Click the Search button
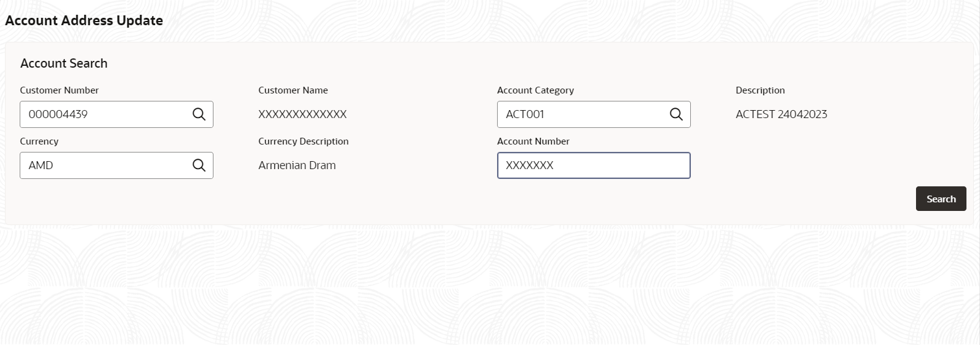 pyautogui.click(x=941, y=199)
